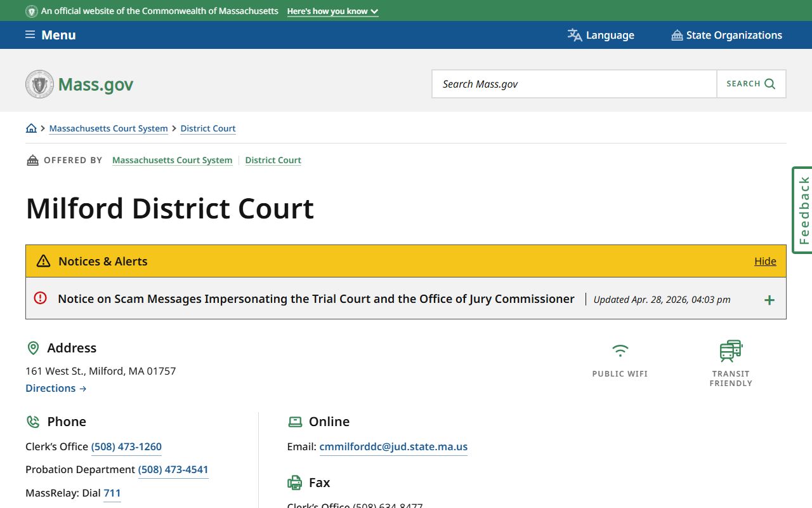
Task: Click the Language translate icon
Action: [x=575, y=35]
